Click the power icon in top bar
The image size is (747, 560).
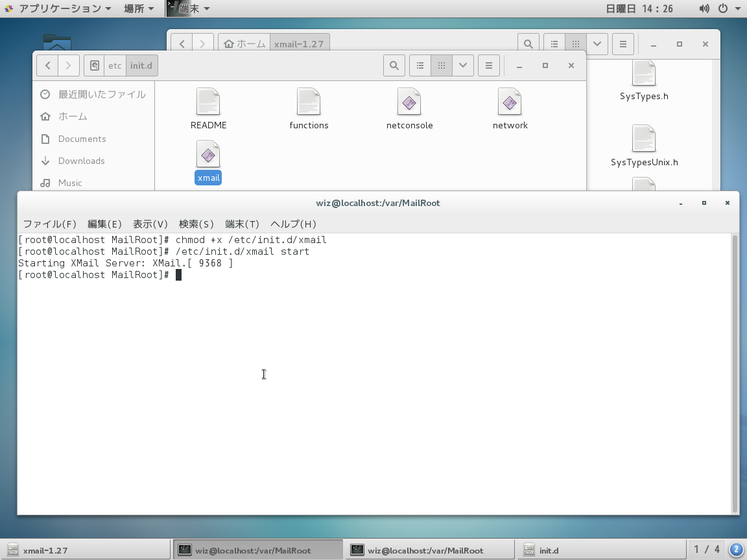coord(723,8)
